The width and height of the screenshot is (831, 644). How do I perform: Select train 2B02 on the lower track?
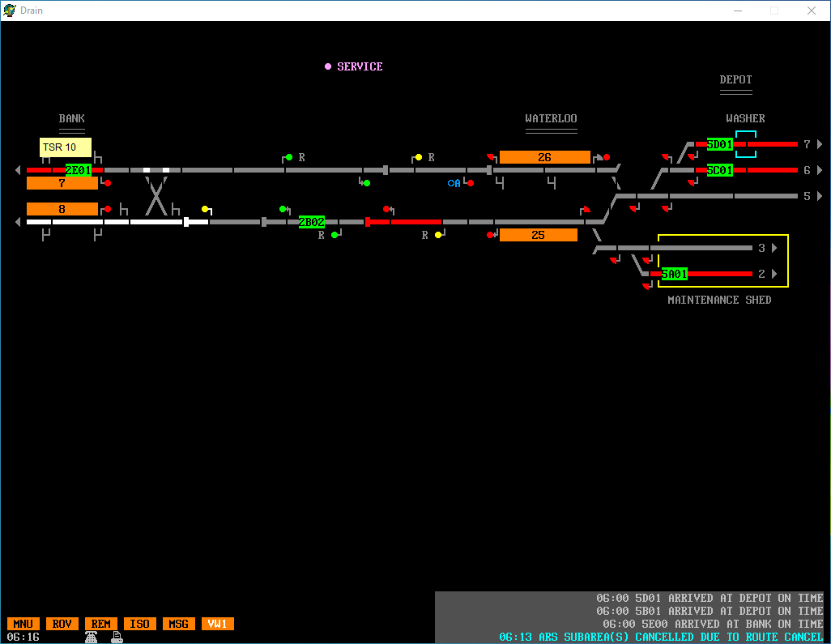pos(312,222)
